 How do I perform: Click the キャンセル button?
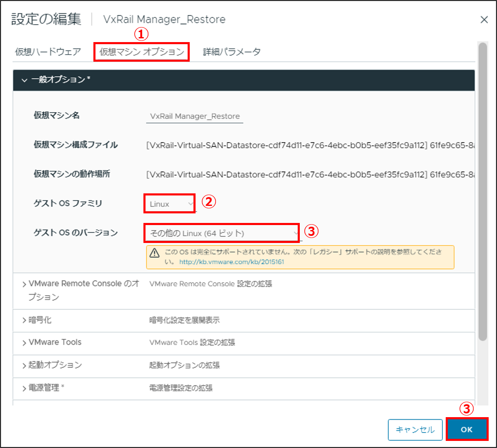(415, 430)
